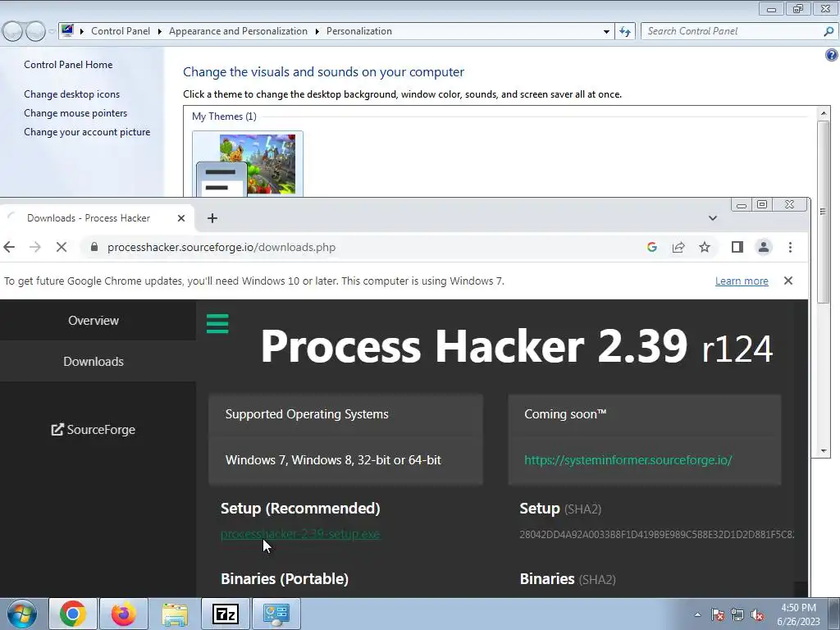Click the Process Hacker 2.39 heading
The width and height of the screenshot is (840, 630).
(517, 347)
